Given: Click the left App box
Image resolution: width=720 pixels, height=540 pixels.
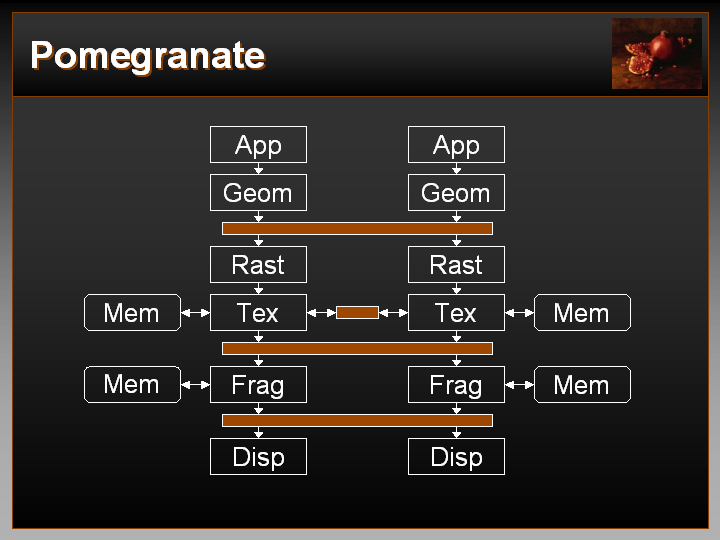Looking at the screenshot, I should click(258, 145).
